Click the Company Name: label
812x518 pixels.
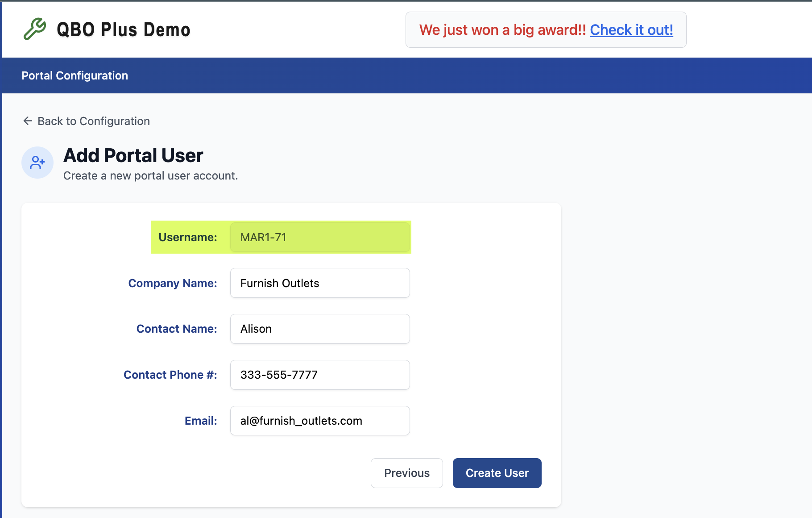(x=173, y=283)
